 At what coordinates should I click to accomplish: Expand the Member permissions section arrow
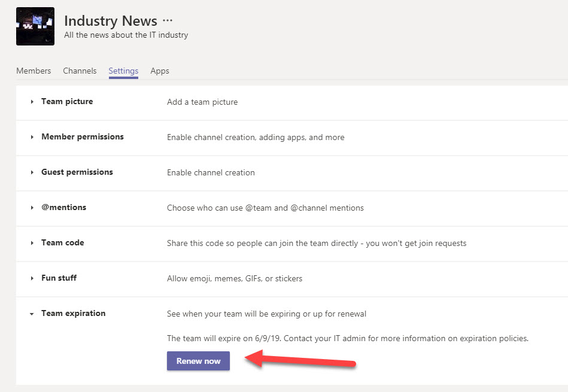click(32, 138)
